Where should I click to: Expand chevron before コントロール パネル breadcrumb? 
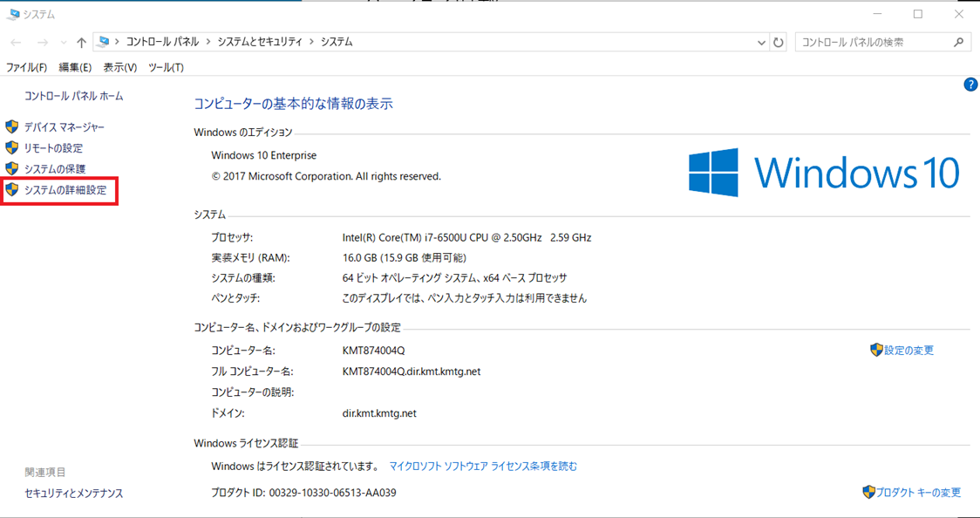pos(117,43)
